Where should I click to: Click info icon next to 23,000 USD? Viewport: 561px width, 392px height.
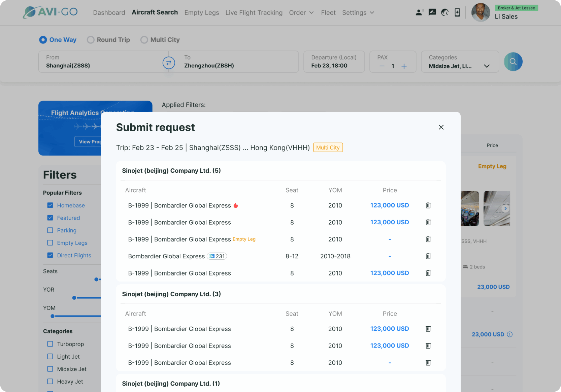[x=510, y=334]
